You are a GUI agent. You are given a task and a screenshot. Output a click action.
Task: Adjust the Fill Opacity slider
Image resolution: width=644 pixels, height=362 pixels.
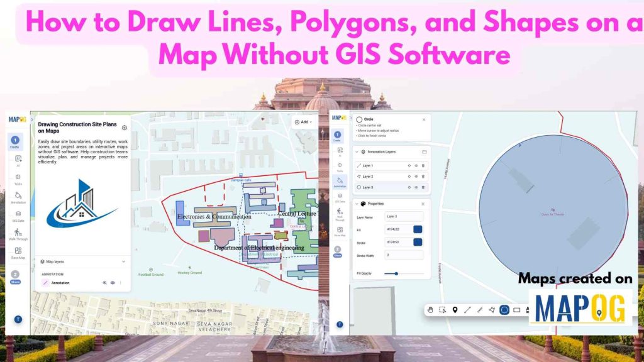pos(404,273)
